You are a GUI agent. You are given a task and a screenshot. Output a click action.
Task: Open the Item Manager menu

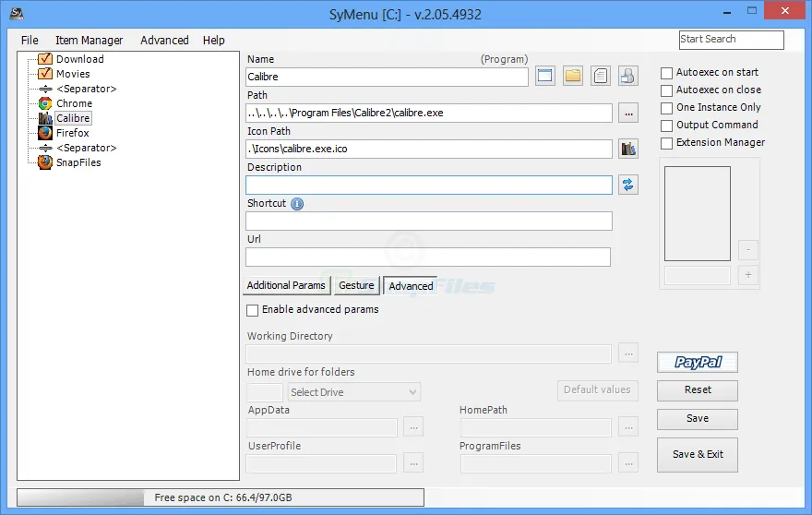90,41
